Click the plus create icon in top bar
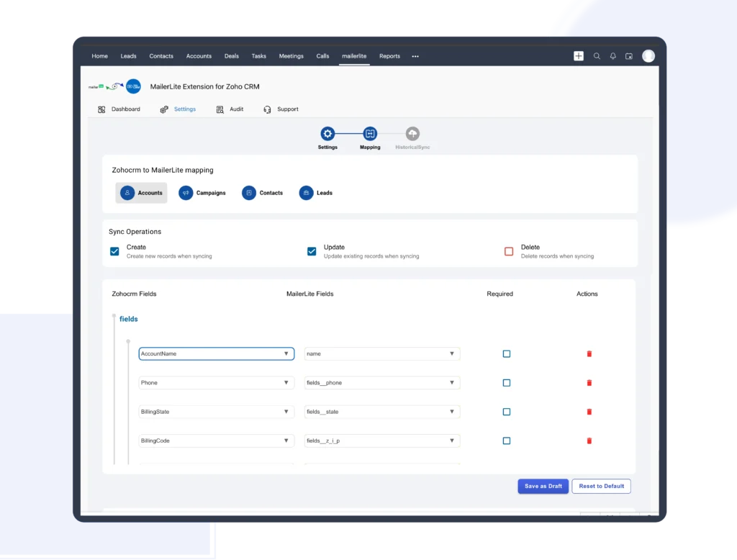The height and width of the screenshot is (560, 737). pos(579,56)
